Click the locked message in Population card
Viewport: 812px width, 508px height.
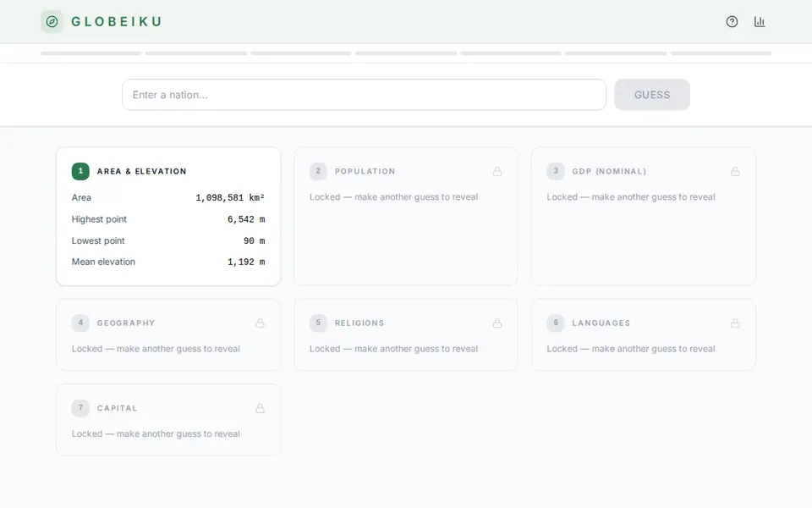pyautogui.click(x=393, y=197)
